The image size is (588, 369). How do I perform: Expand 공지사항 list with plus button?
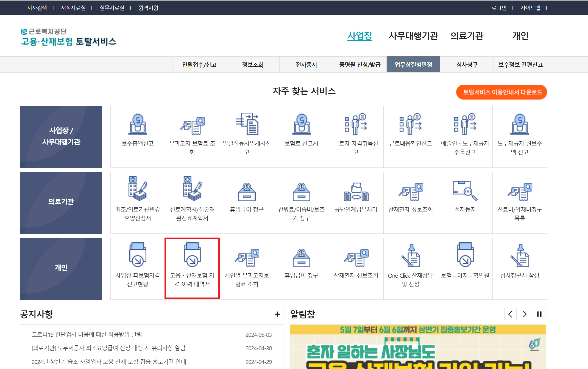pos(277,314)
